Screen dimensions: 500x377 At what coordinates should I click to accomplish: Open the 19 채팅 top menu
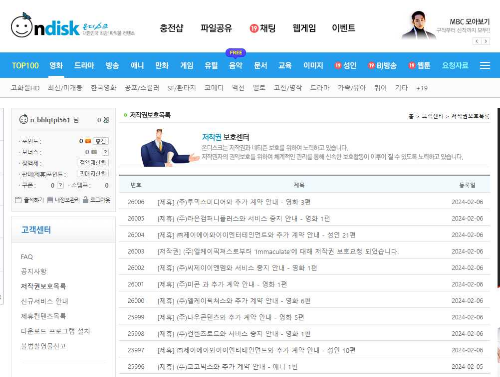(263, 28)
